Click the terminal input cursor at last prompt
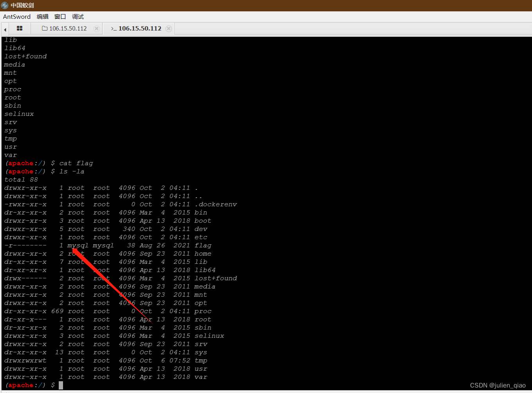532x393 pixels. point(61,385)
